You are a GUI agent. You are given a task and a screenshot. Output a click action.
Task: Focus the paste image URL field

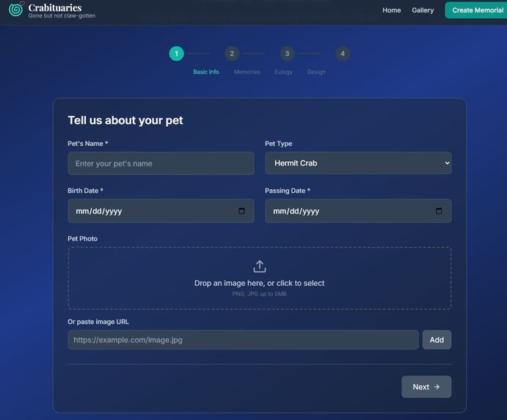pyautogui.click(x=243, y=339)
